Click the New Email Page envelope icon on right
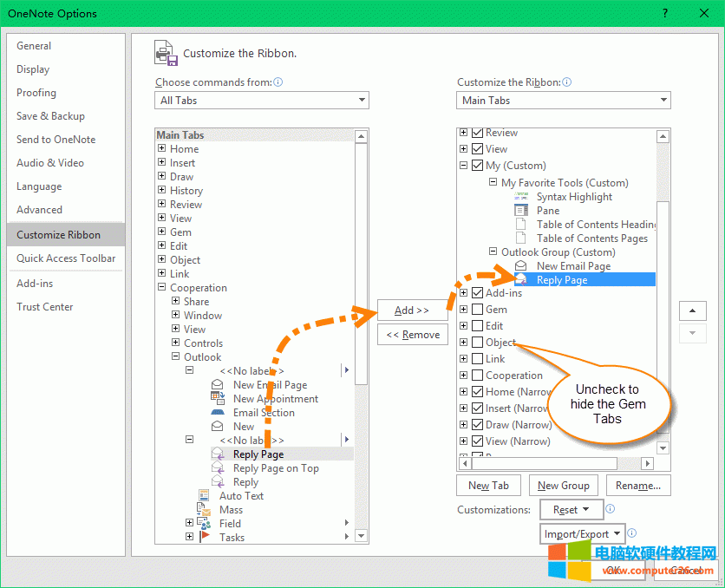Viewport: 725px width, 588px height. [521, 266]
